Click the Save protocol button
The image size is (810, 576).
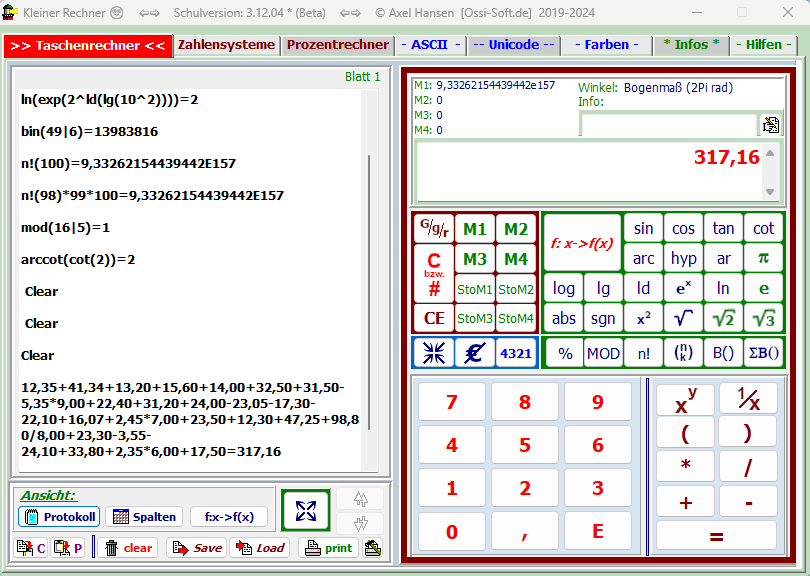(x=196, y=547)
